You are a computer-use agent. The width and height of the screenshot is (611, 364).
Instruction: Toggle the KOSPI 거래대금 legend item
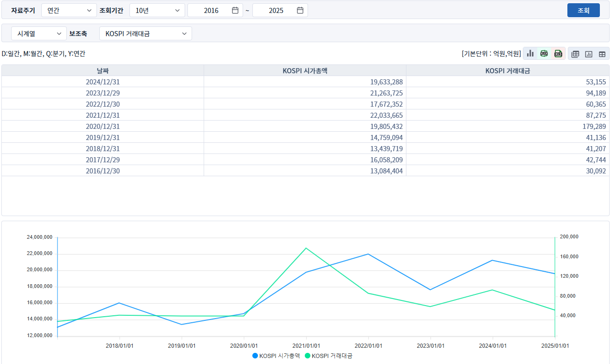[x=328, y=356]
